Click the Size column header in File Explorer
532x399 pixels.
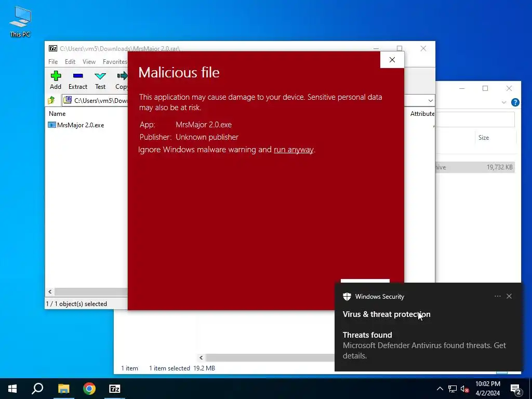484,137
